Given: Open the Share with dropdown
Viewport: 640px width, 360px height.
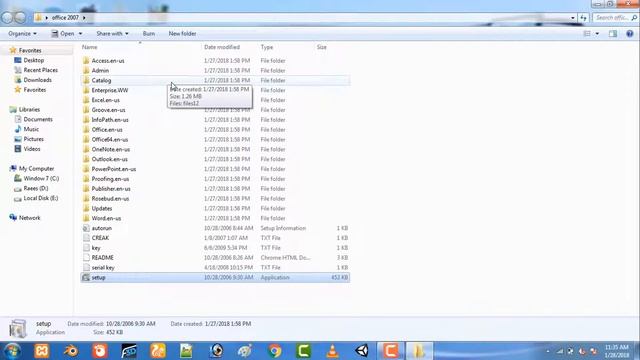Looking at the screenshot, I should tap(112, 33).
